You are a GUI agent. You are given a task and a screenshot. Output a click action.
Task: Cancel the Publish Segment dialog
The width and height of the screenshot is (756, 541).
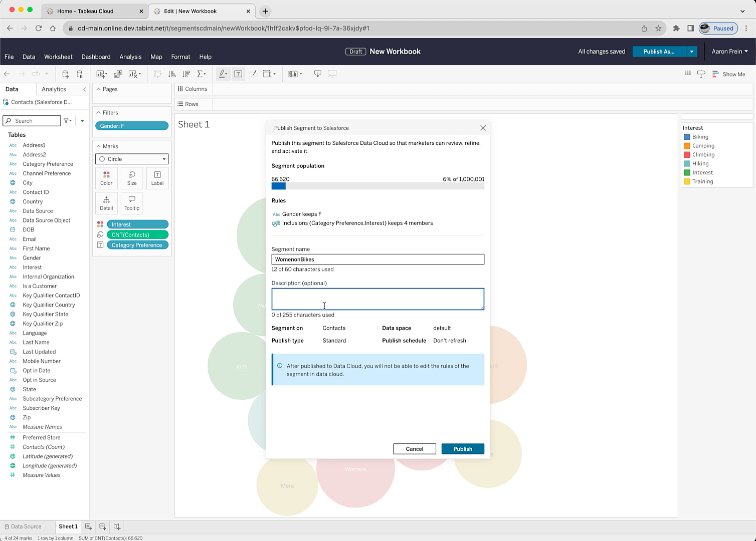click(414, 449)
